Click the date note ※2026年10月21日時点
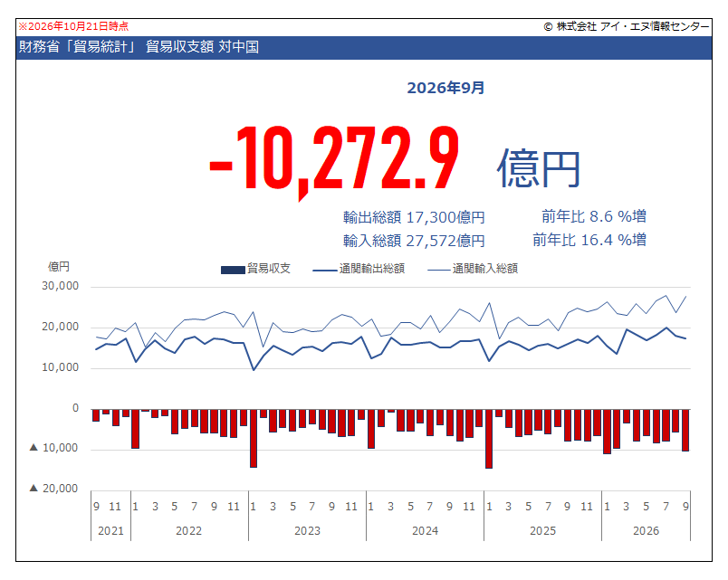The image size is (728, 580). pos(73,26)
